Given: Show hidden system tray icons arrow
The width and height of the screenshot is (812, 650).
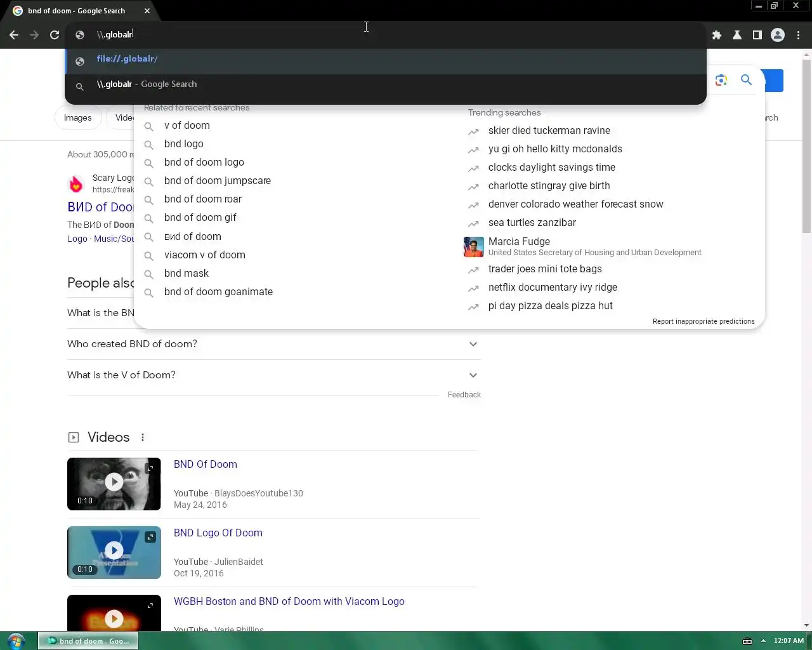Looking at the screenshot, I should (763, 641).
